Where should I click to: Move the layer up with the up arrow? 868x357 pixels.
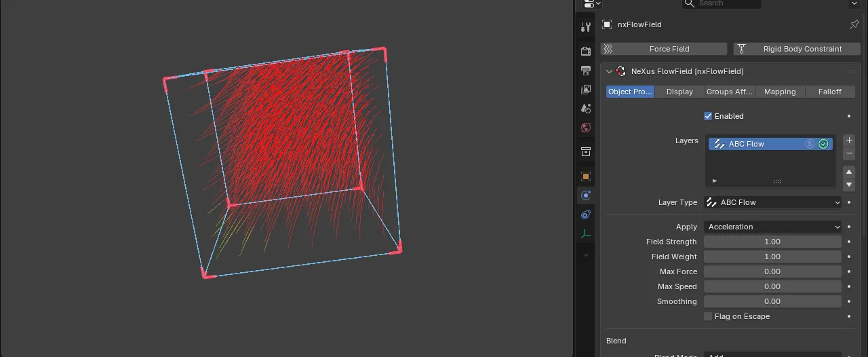pos(849,172)
